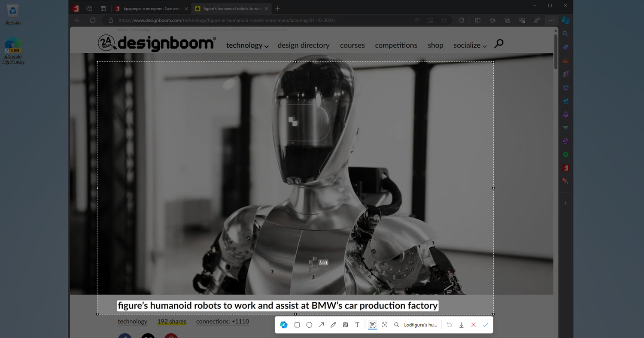Image resolution: width=644 pixels, height=338 pixels.
Task: Click the recognized text field "Lodfigure's hu..."
Action: [x=420, y=325]
